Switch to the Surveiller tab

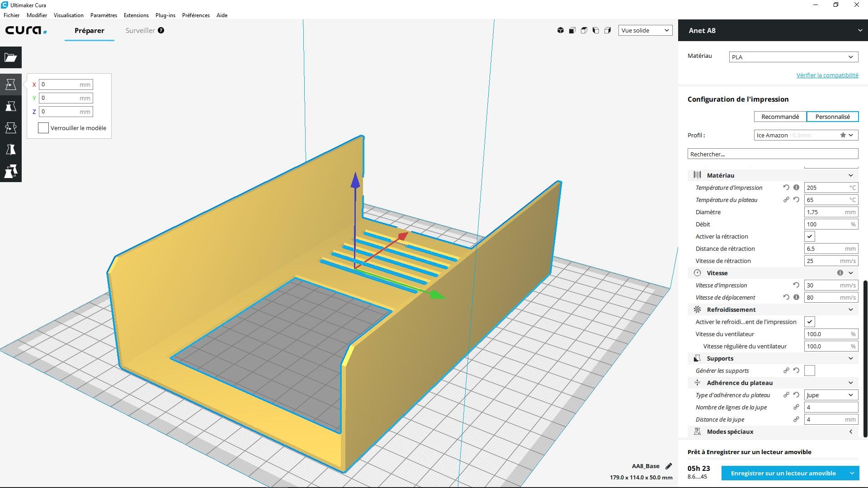tap(140, 30)
